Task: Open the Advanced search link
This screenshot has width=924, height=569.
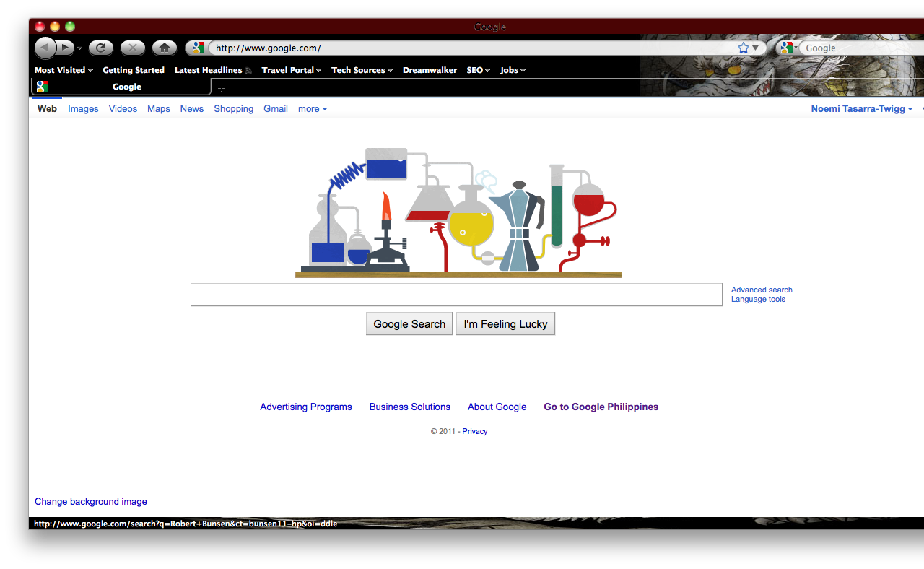Action: (762, 290)
